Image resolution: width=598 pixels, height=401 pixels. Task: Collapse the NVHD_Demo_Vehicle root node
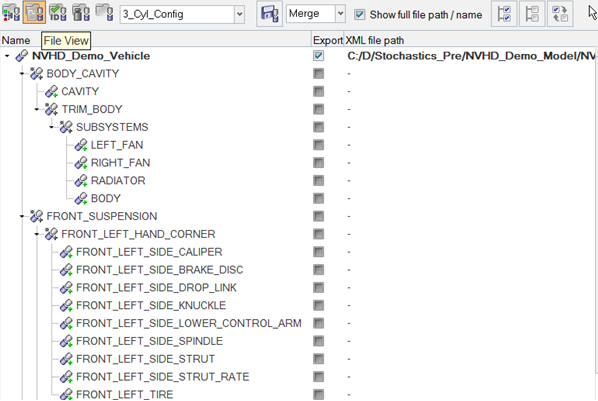pyautogui.click(x=7, y=56)
